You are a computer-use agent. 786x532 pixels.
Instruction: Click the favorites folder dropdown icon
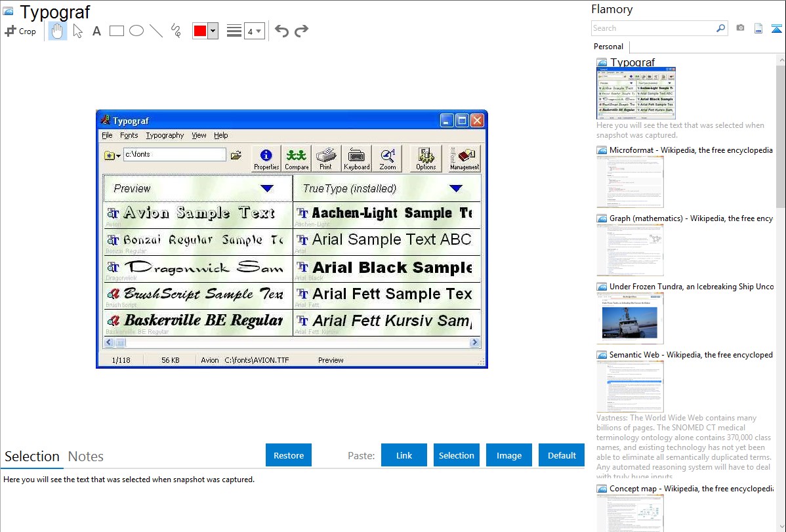[x=112, y=155]
